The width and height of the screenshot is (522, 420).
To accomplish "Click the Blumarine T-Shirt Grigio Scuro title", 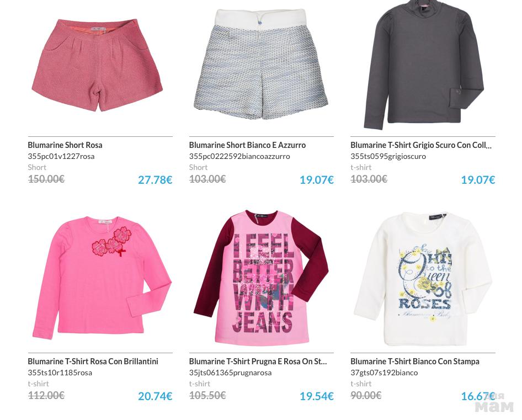I will click(421, 145).
